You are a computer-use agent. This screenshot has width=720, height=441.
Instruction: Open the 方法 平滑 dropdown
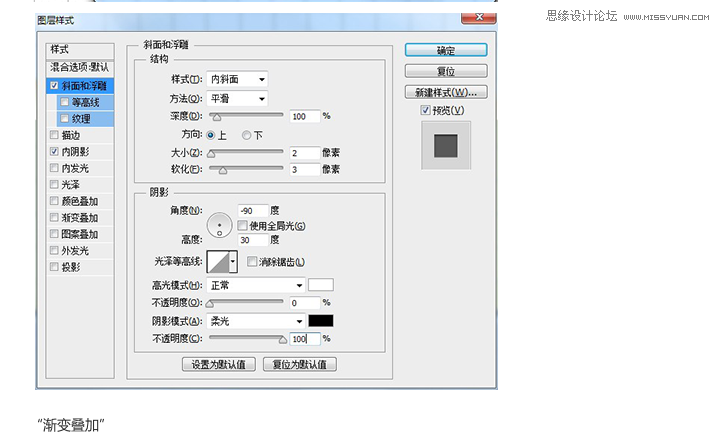(237, 99)
